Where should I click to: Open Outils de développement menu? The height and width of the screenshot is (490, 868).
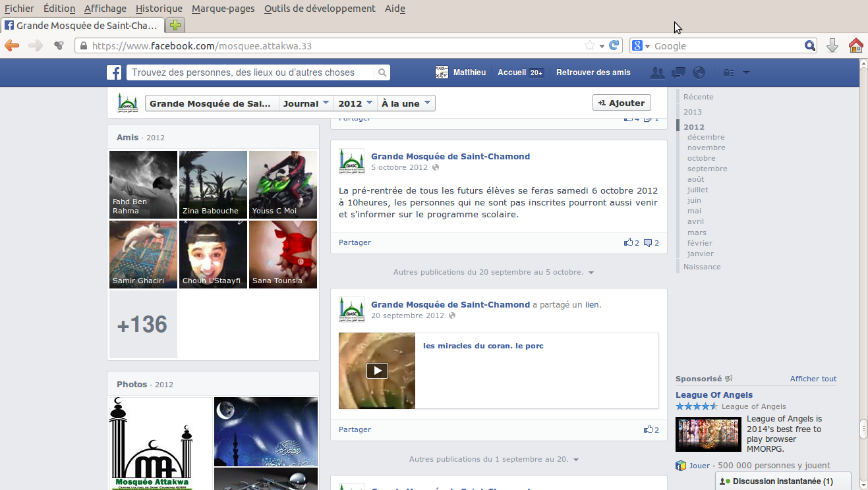[320, 9]
